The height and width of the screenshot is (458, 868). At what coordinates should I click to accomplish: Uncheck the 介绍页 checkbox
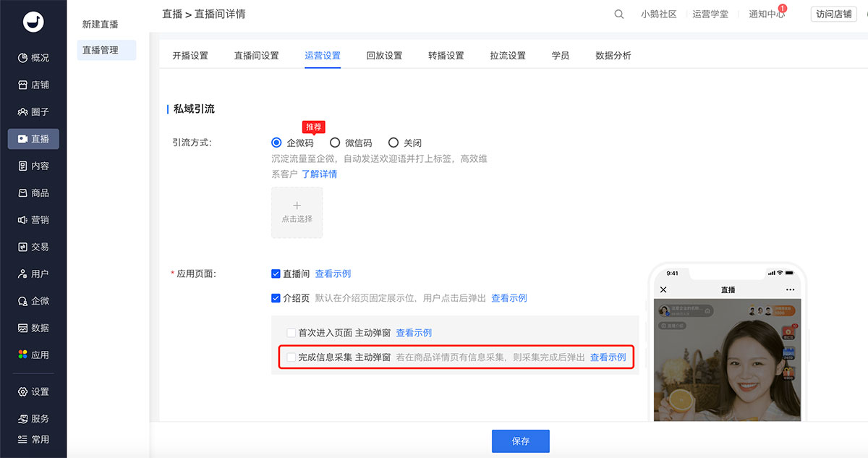click(276, 298)
